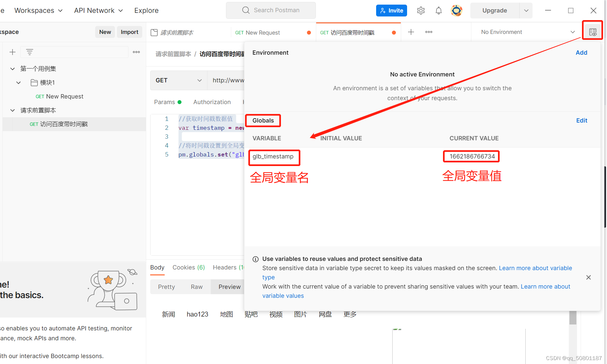Switch to the New Request tab

273,32
